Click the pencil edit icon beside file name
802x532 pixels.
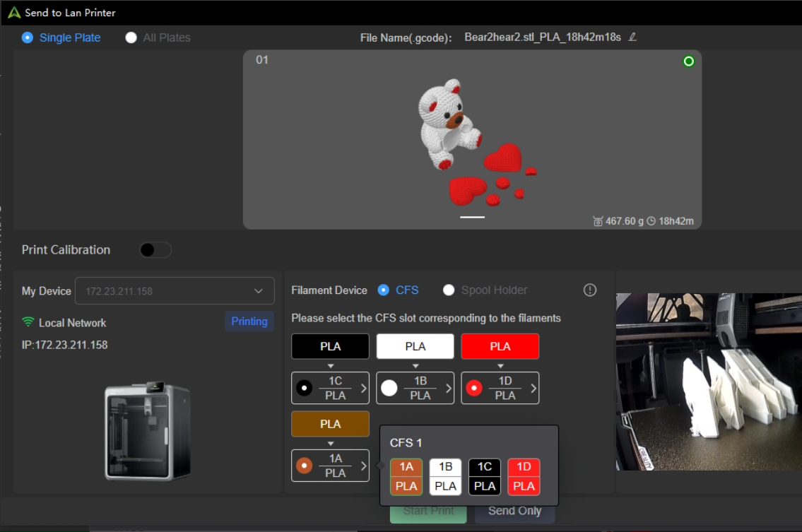[632, 37]
